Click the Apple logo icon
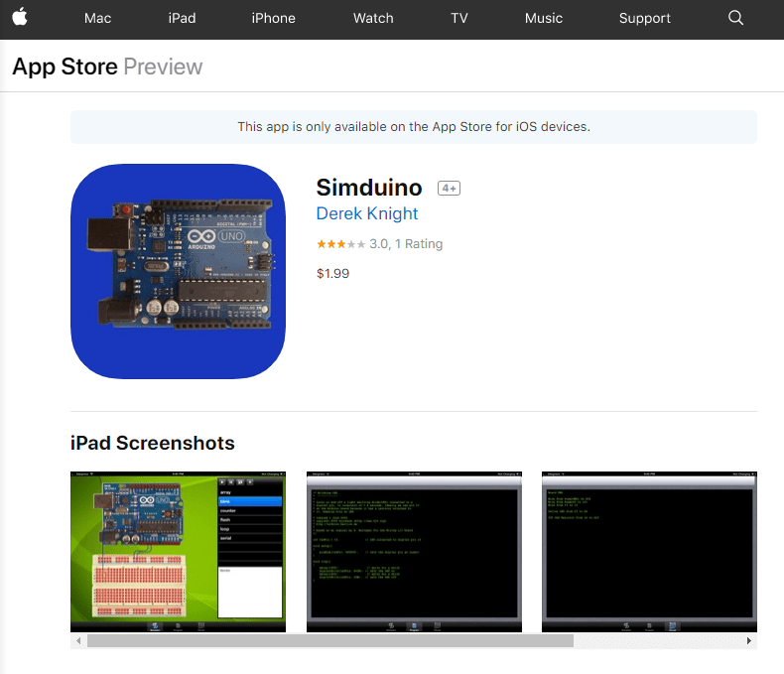This screenshot has width=784, height=674. tap(20, 18)
